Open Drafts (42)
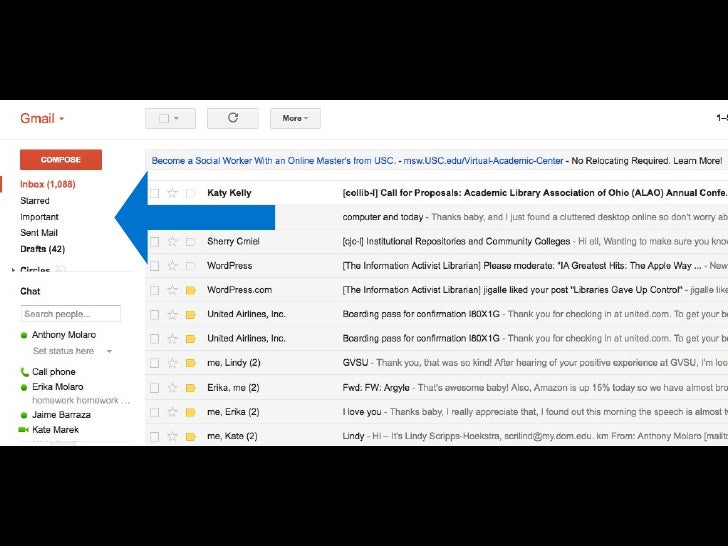This screenshot has width=728, height=546. pos(43,249)
